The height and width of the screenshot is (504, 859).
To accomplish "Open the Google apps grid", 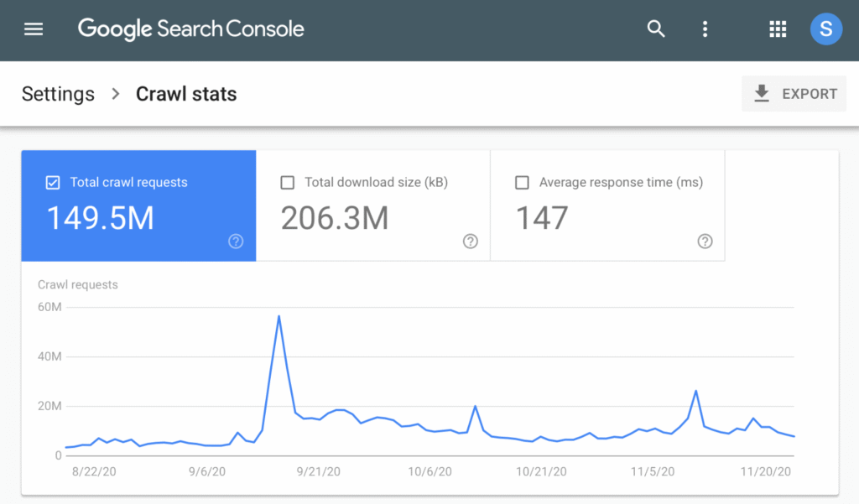I will pyautogui.click(x=778, y=29).
